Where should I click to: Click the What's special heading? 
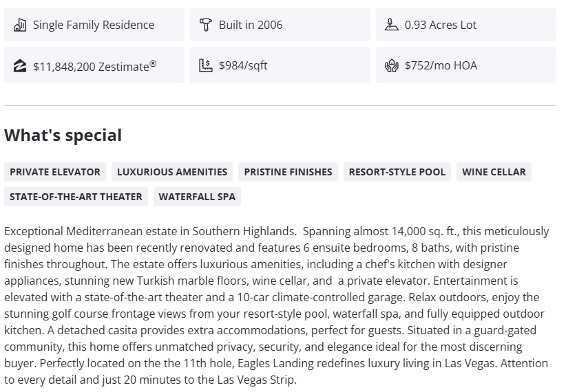coord(63,135)
